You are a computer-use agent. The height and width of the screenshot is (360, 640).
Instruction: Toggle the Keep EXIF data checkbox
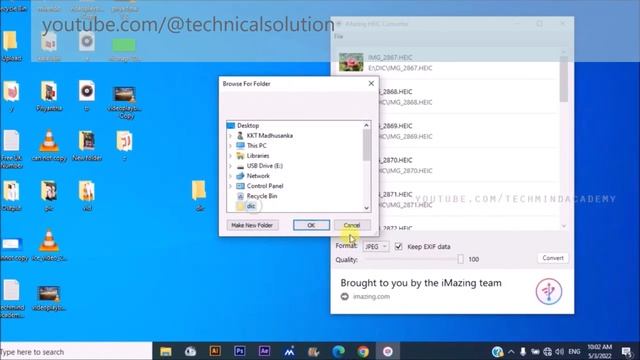pos(398,247)
